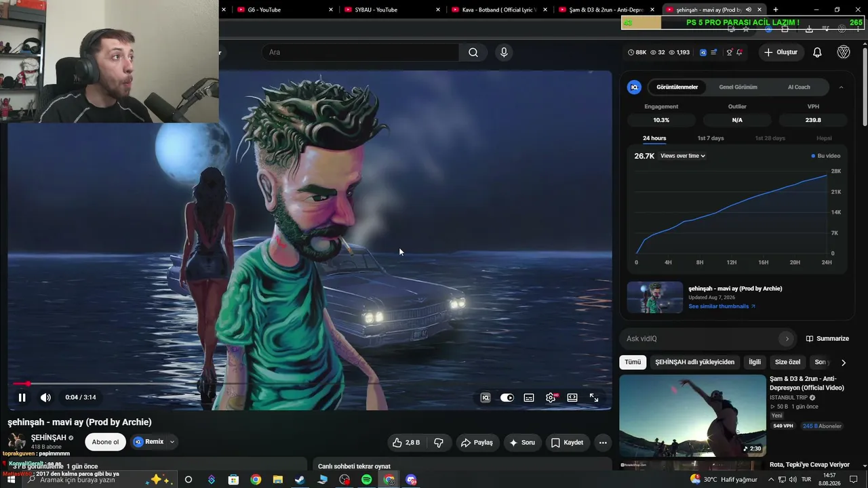Show more filter chips with the arrow
Image resolution: width=868 pixels, height=488 pixels.
coord(843,363)
